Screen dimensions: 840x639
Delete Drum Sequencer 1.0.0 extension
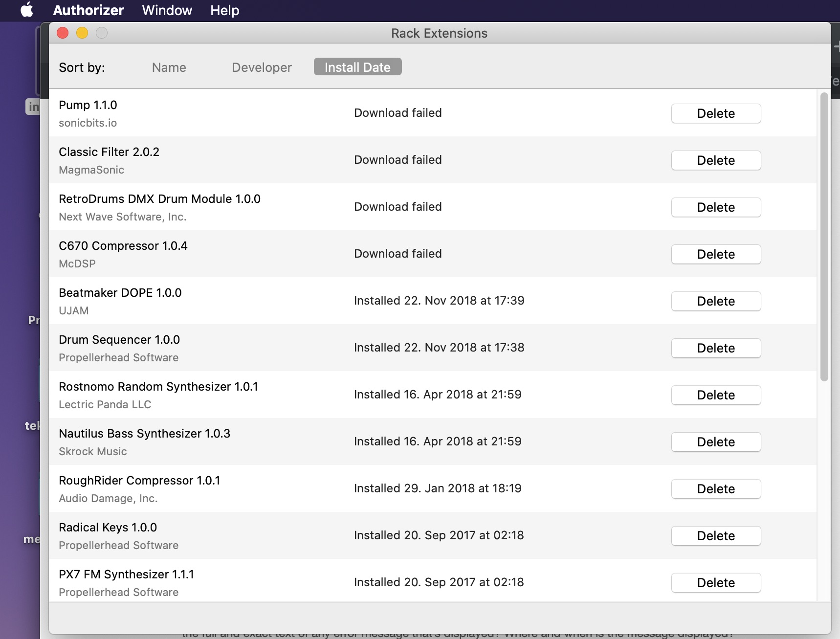click(716, 348)
